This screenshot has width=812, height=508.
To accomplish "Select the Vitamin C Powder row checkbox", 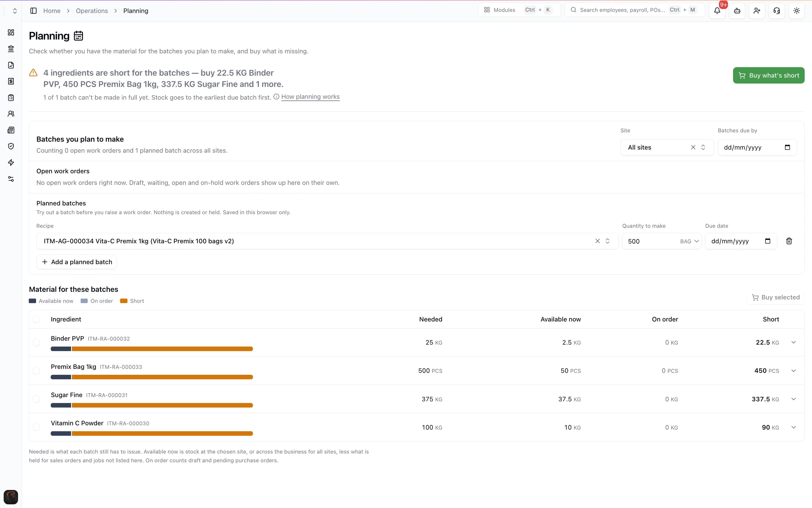I will tap(36, 427).
